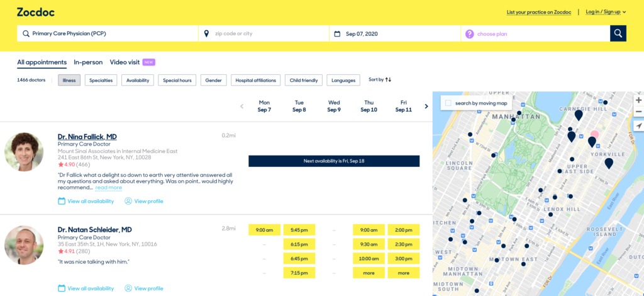Click Fallick's 4.90 star rating
The image size is (644, 296).
coord(67,164)
